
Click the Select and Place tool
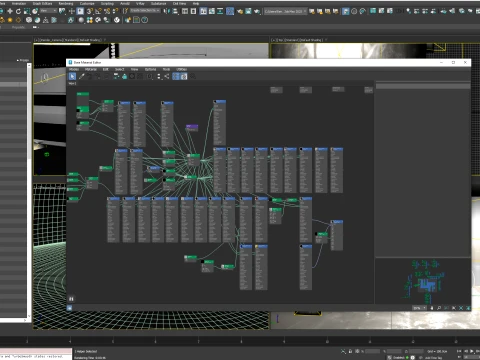pos(35,11)
